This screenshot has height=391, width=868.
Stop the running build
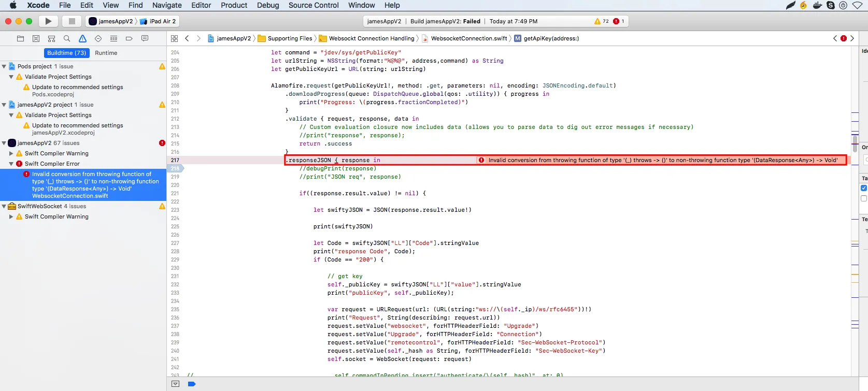click(72, 21)
